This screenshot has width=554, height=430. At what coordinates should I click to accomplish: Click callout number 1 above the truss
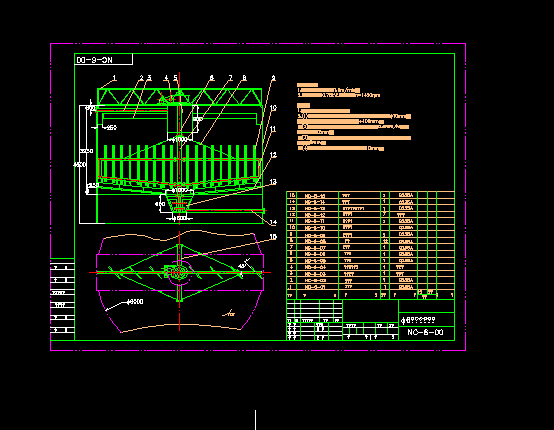click(114, 78)
